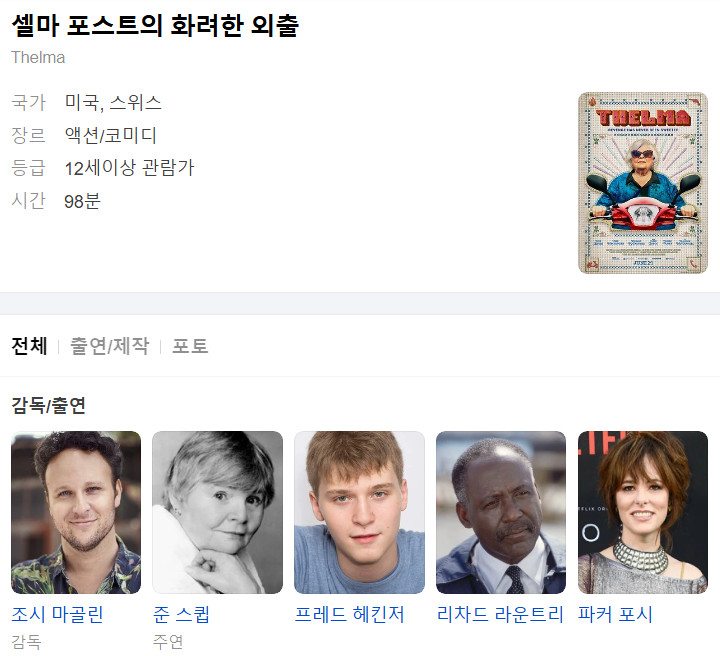The height and width of the screenshot is (656, 720).
Task: Click the rating text 12세이상 관람가
Action: tap(129, 168)
